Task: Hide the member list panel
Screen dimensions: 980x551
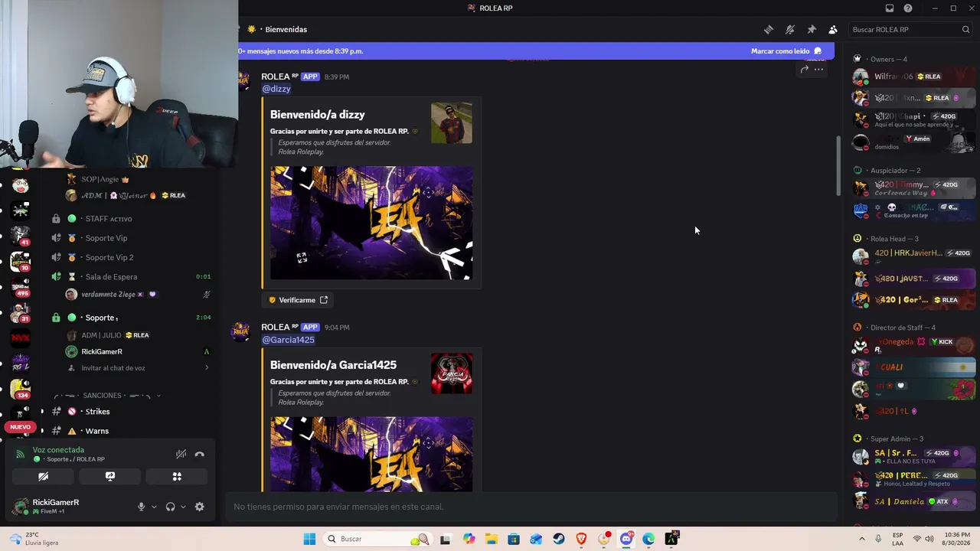Action: (833, 30)
